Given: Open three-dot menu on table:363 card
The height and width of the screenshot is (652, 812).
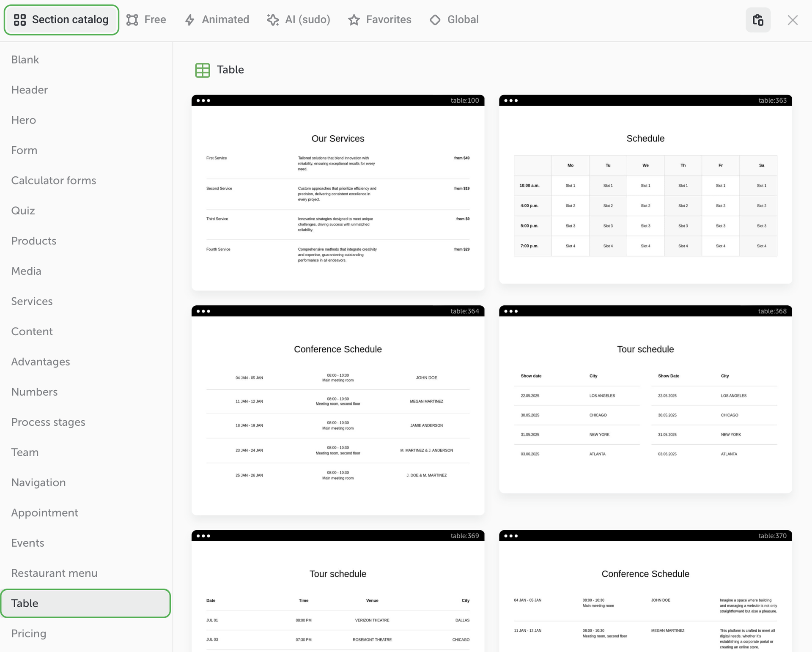Looking at the screenshot, I should click(511, 101).
